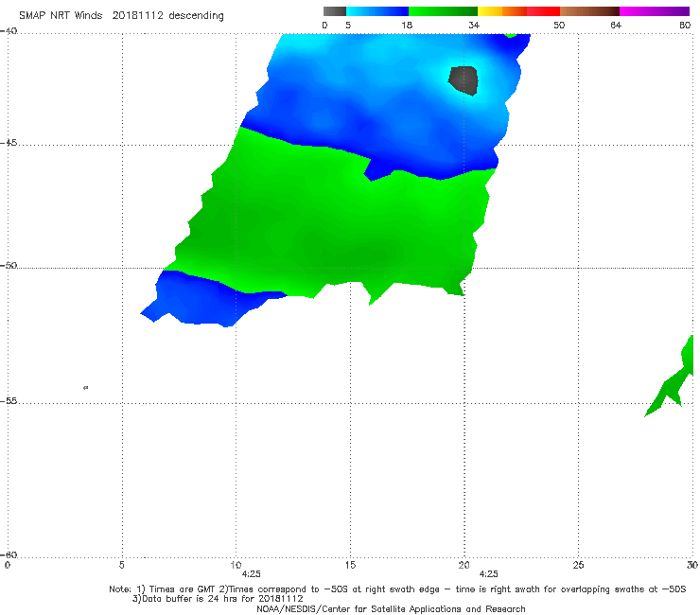Click the green segment of the color bar
Image resolution: width=700 pixels, height=615 pixels.
click(443, 11)
